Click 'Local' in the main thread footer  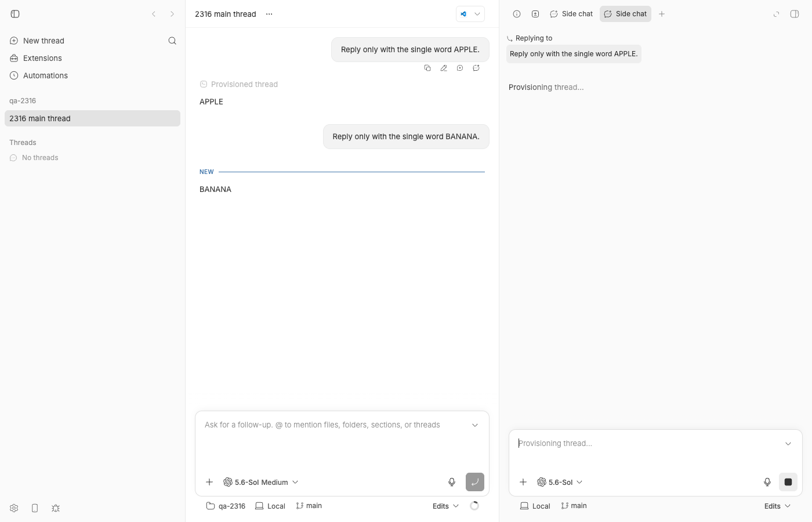(270, 506)
